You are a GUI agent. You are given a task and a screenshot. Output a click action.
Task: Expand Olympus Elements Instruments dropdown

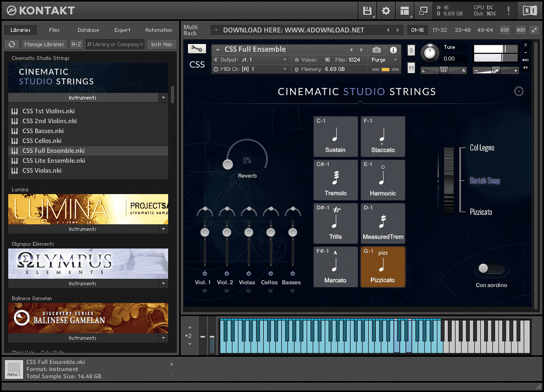(163, 284)
